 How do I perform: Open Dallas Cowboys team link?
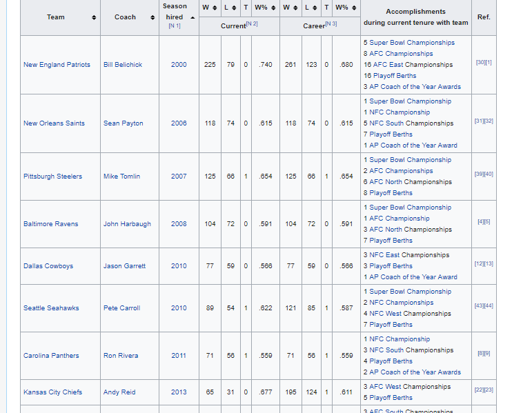click(x=48, y=266)
